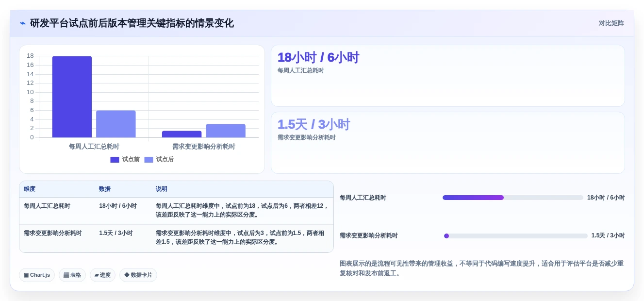The height and width of the screenshot is (301, 644).
Task: Click the 需求变更影响分析耗时 progress bar
Action: [516, 236]
